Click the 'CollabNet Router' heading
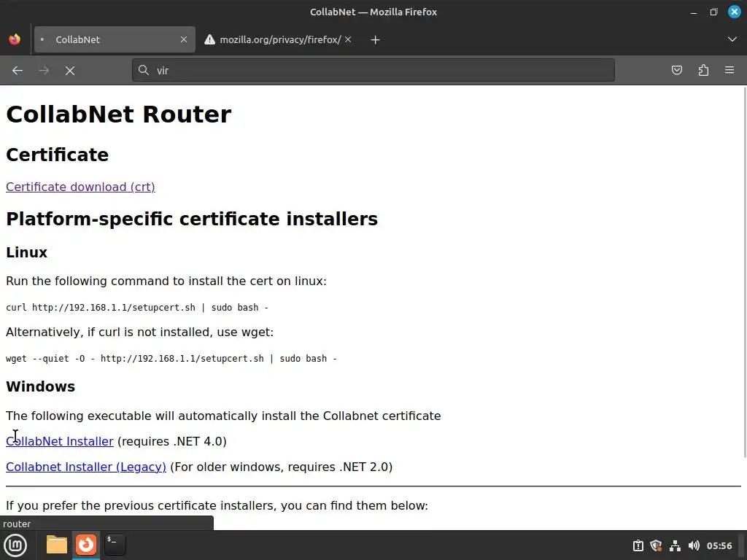The image size is (747, 560). pos(119,114)
